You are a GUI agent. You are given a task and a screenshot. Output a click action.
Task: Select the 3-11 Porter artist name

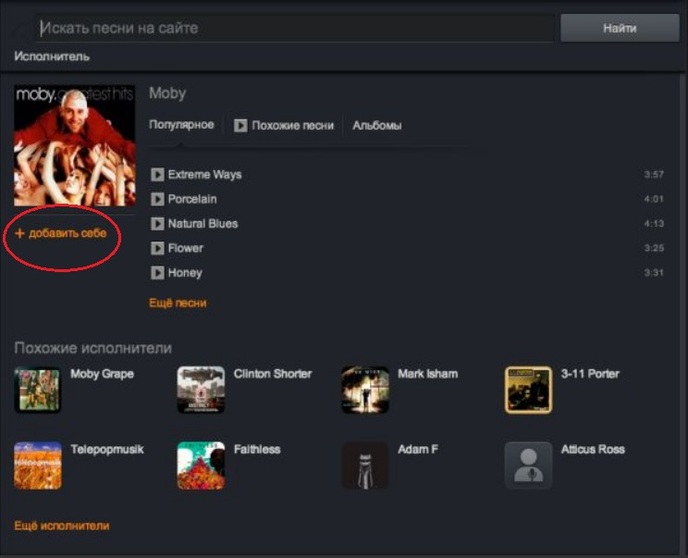click(x=590, y=374)
